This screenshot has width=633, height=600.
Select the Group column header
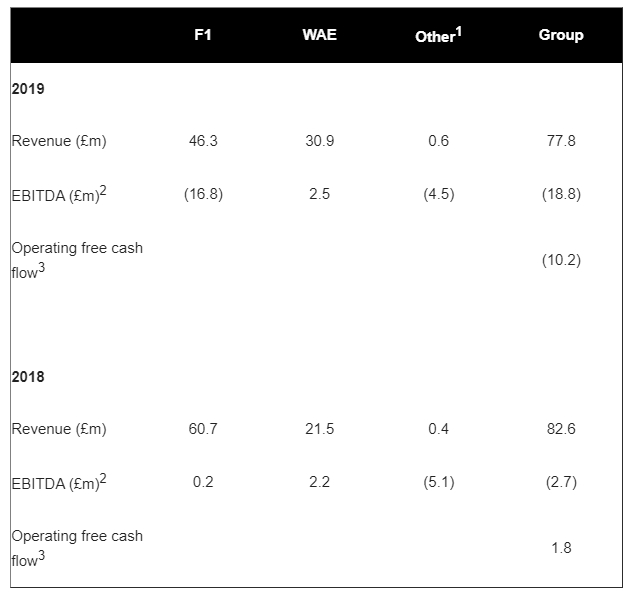tap(561, 35)
